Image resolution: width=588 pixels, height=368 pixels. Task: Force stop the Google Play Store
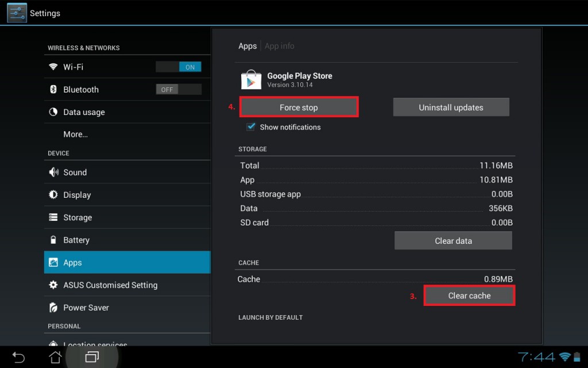[299, 107]
